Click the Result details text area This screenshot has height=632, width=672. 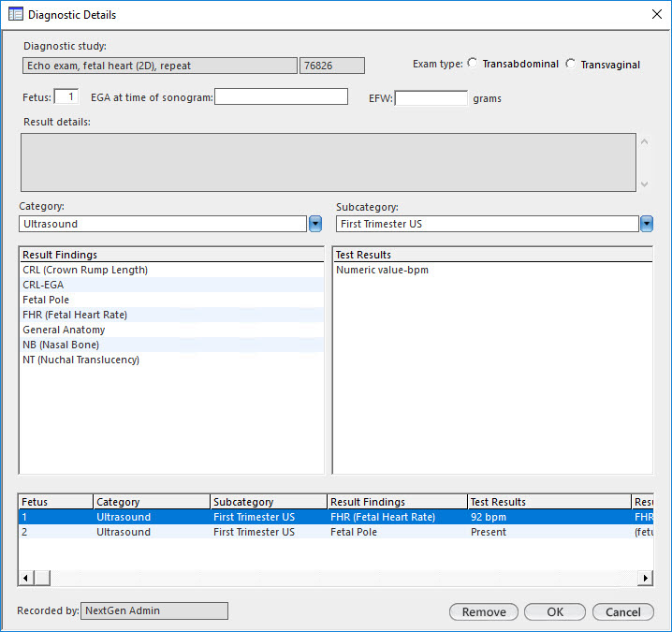pyautogui.click(x=329, y=162)
